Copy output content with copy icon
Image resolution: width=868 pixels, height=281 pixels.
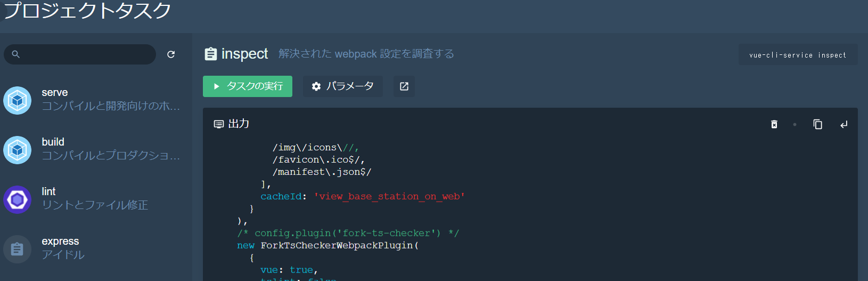818,124
